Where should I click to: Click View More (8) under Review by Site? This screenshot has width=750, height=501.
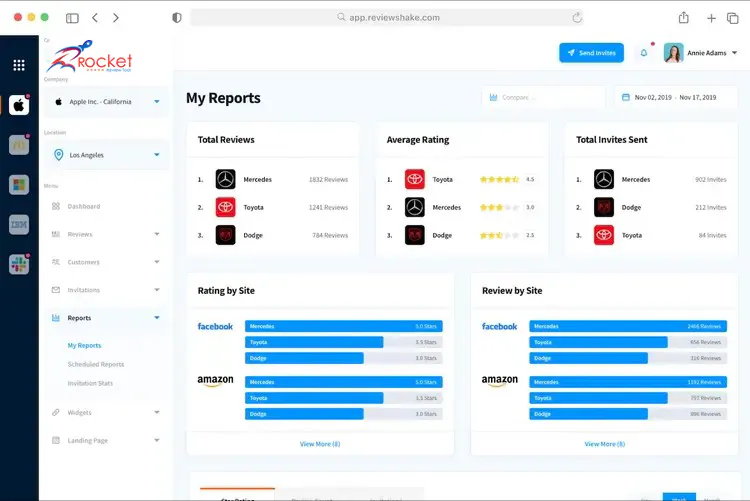click(x=605, y=444)
